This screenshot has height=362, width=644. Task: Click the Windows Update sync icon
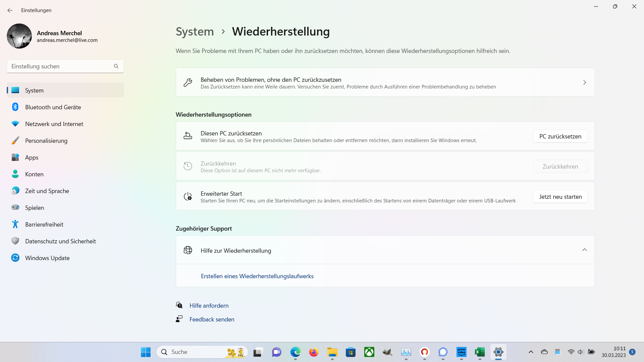(15, 258)
